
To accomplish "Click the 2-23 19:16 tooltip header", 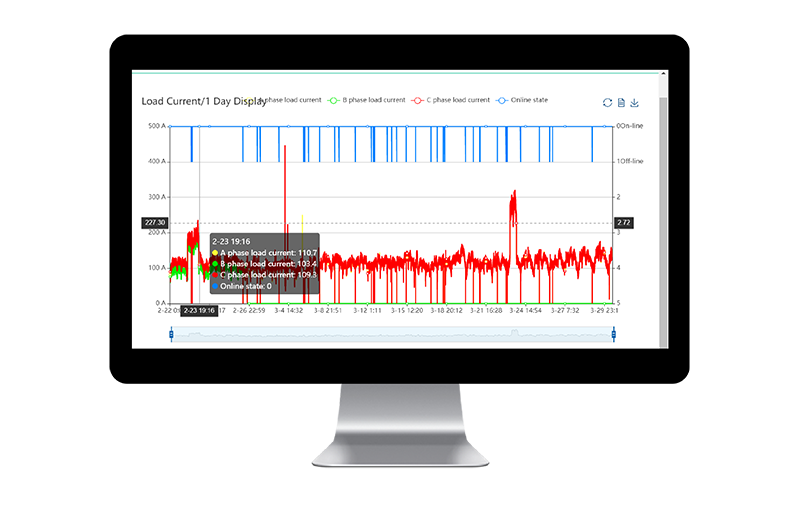I will pyautogui.click(x=231, y=241).
